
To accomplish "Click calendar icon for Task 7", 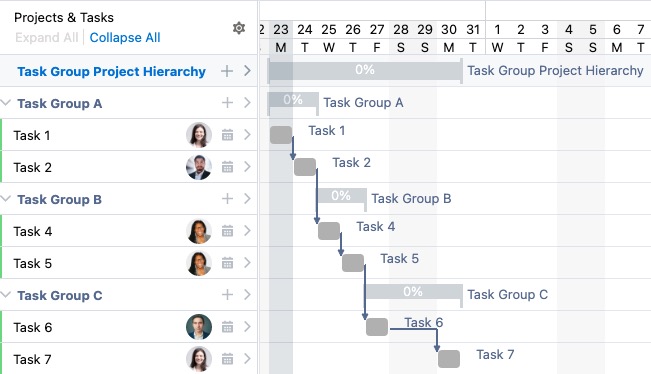I will pos(227,359).
